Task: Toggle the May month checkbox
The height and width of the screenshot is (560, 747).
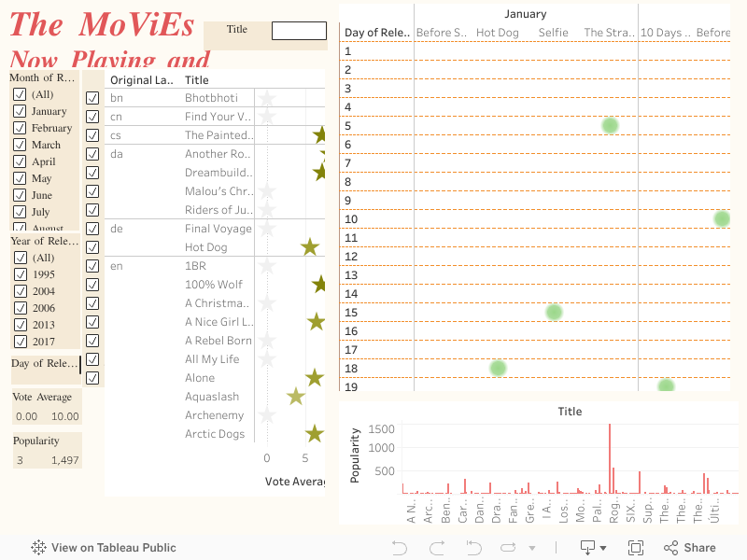Action: [20, 178]
